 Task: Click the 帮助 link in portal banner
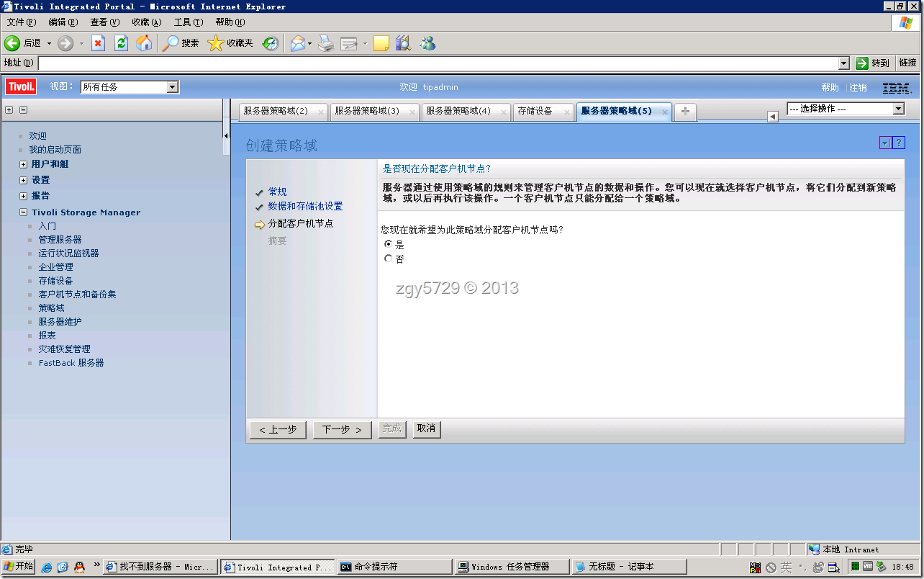tap(830, 87)
